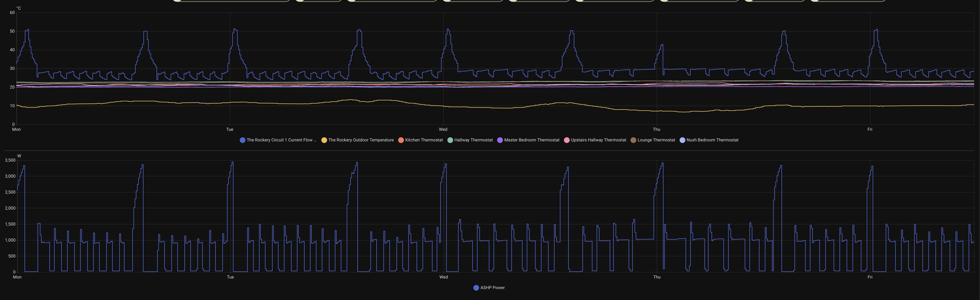The height and width of the screenshot is (300, 980).
Task: Click the purple Master Bedroom Thermostat dot
Action: pyautogui.click(x=500, y=140)
